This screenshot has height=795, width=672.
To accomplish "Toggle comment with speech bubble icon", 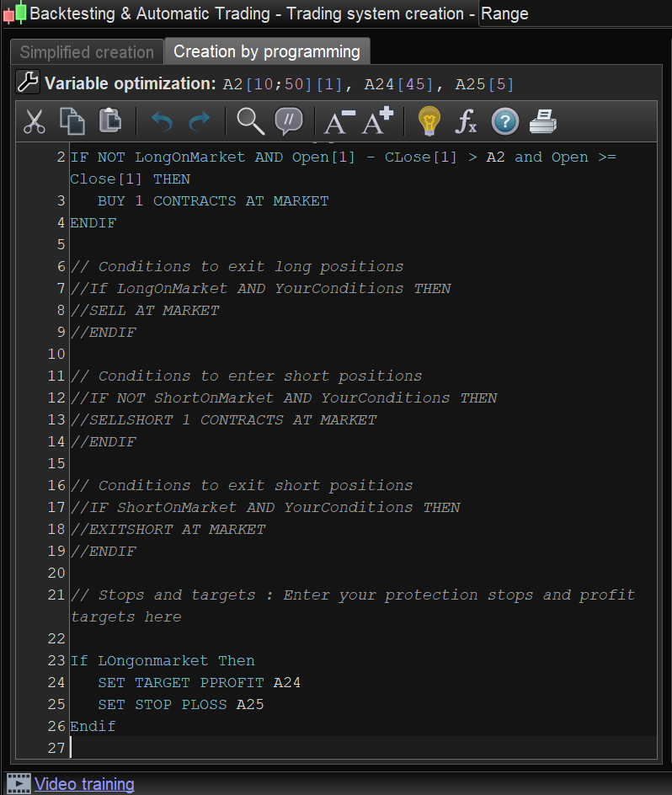I will click(x=288, y=122).
